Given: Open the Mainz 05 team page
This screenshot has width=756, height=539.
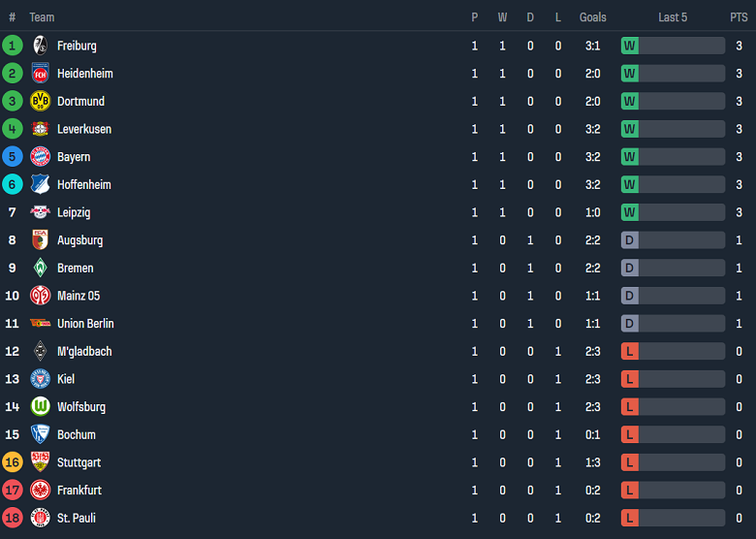Looking at the screenshot, I should tap(79, 296).
